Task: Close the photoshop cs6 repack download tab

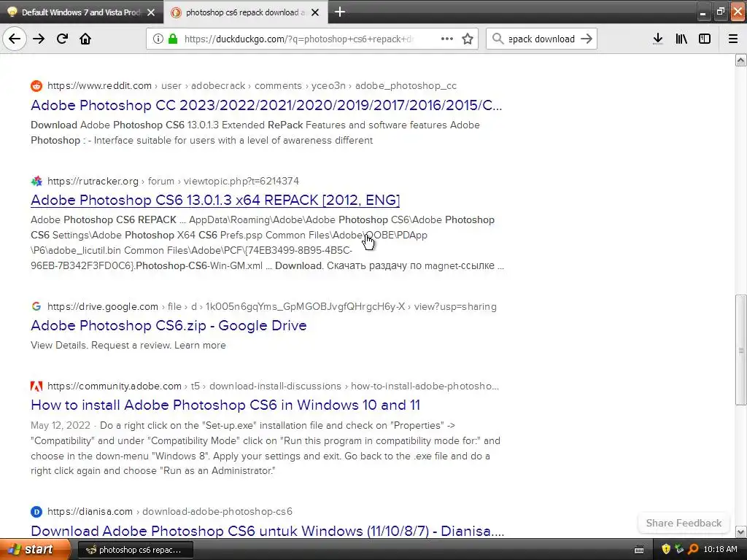Action: (315, 12)
